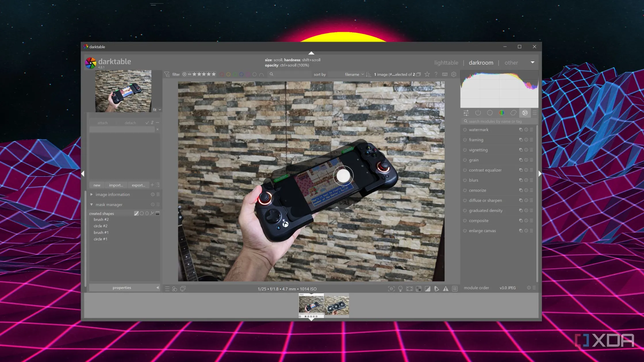
Task: Show effect modules group icon
Action: (525, 113)
